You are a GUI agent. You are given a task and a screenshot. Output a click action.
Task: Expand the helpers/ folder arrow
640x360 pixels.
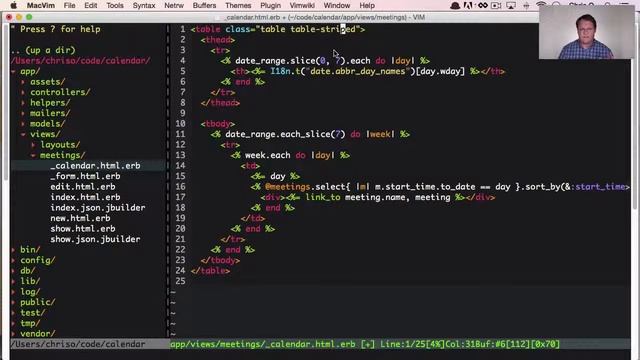coord(23,103)
